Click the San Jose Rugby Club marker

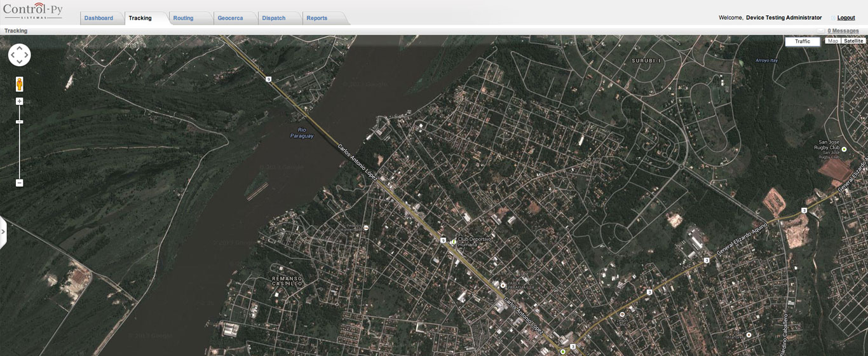pos(844,149)
